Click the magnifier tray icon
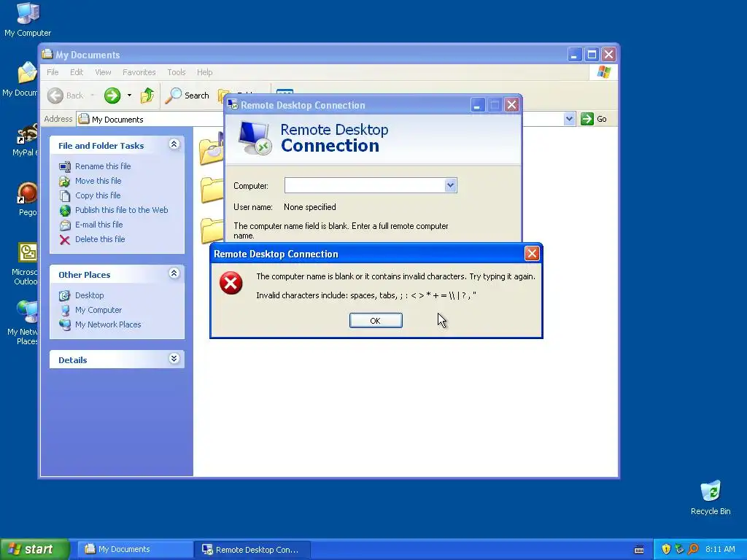 coord(693,549)
